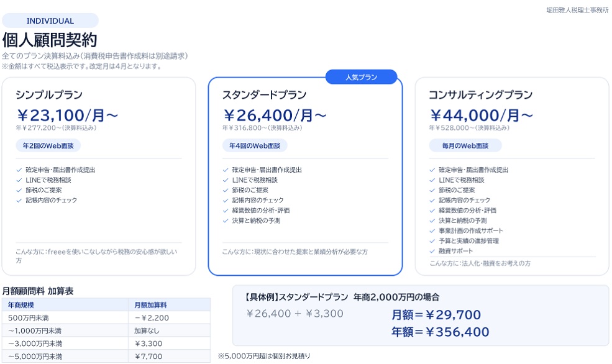This screenshot has height=364, width=612.
Task: Click the 堀田雅人税理士事務所 office name
Action: coord(577,10)
